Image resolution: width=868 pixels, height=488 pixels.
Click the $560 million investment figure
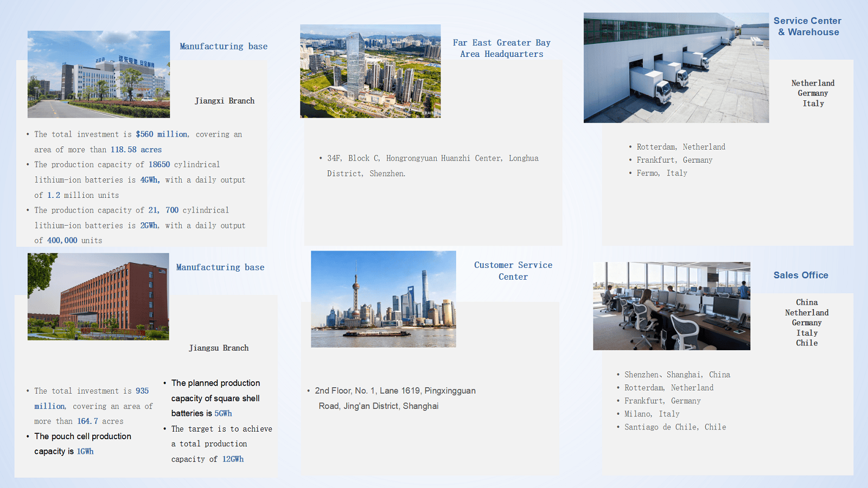[162, 134]
